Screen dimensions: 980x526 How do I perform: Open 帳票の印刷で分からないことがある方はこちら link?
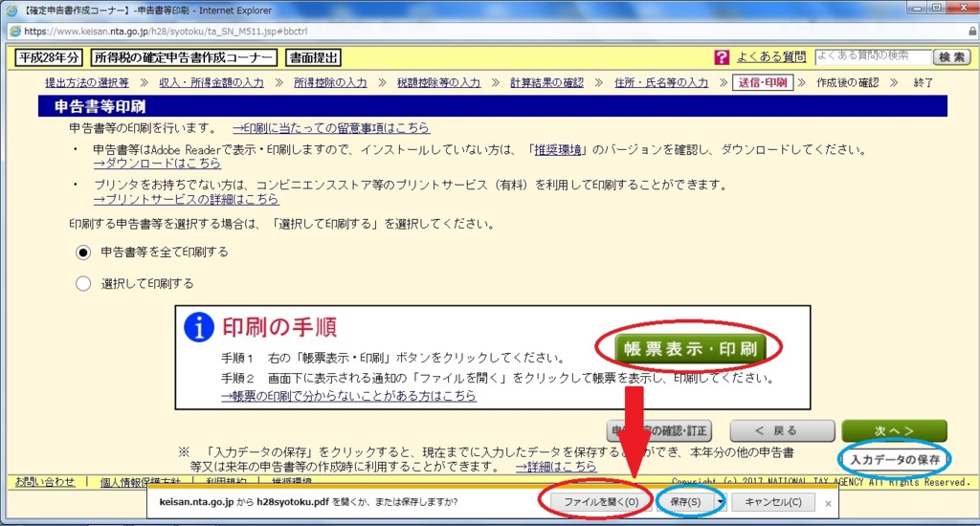tap(348, 396)
